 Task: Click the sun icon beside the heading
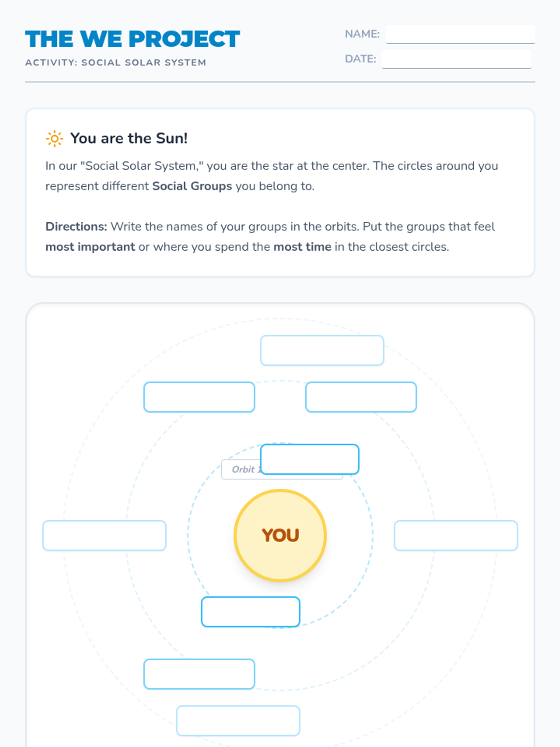[x=54, y=139]
